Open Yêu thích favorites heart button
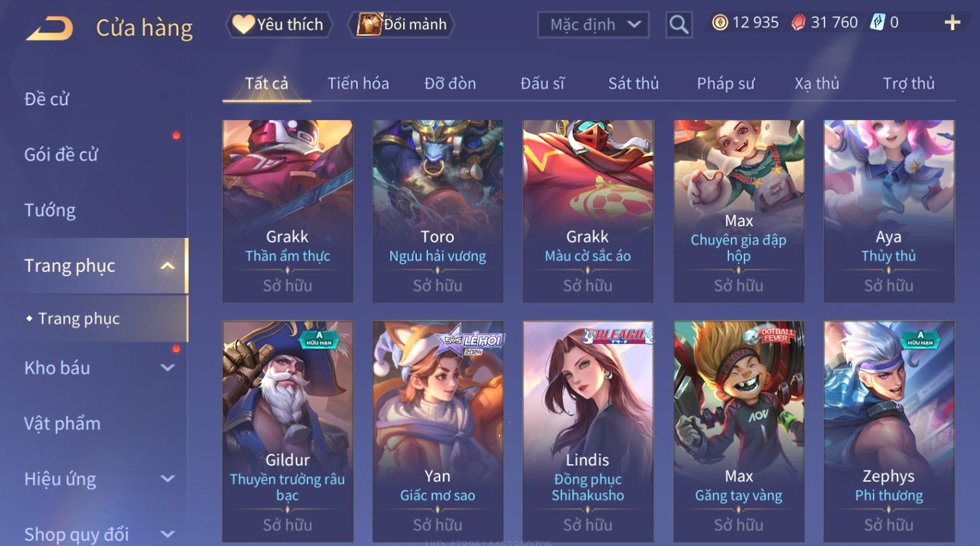This screenshot has height=546, width=980. [279, 25]
